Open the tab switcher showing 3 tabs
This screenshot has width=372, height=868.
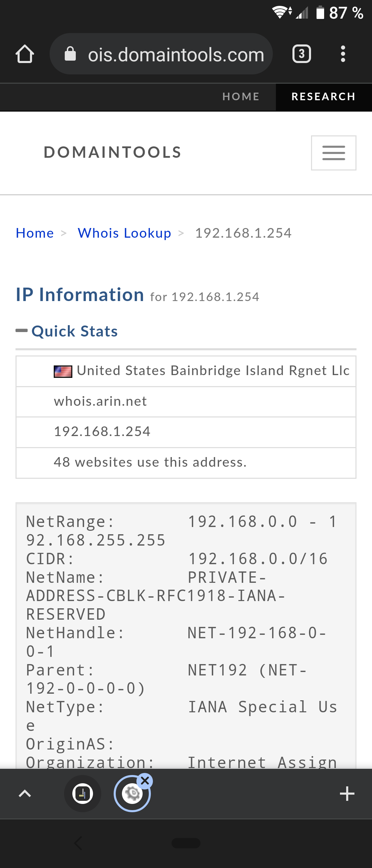click(302, 54)
